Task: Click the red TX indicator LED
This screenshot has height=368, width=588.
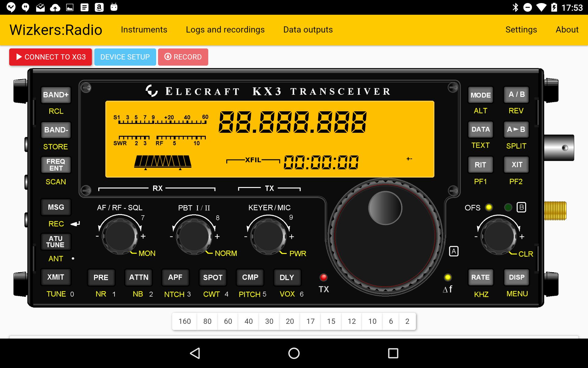Action: point(323,277)
